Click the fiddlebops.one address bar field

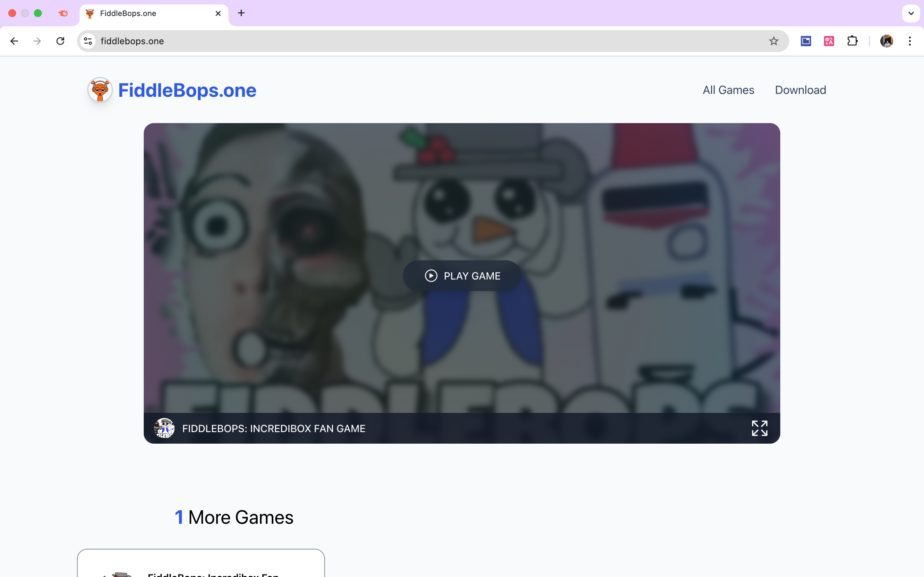click(x=420, y=41)
